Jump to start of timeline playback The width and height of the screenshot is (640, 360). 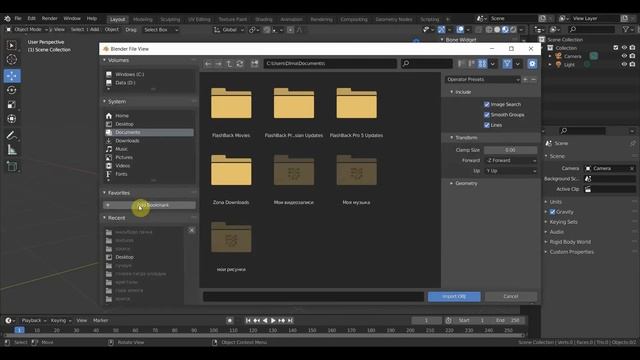coord(248,321)
